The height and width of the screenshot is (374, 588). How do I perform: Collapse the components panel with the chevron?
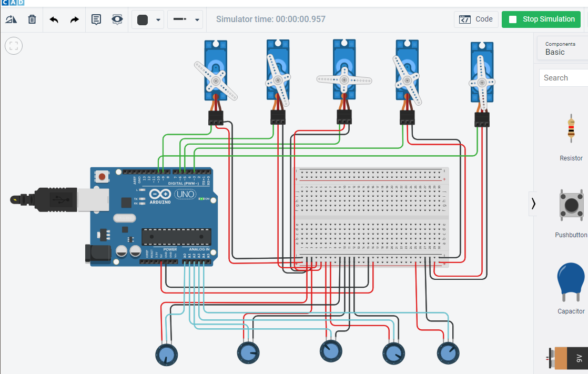tap(534, 203)
